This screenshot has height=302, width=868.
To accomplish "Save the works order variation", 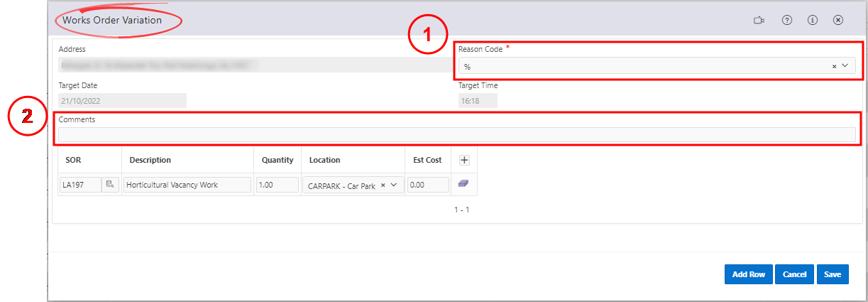I will coord(833,274).
